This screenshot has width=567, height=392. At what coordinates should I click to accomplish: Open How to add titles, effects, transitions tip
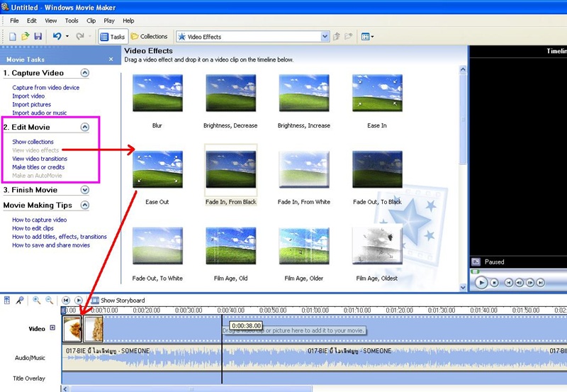coord(60,237)
